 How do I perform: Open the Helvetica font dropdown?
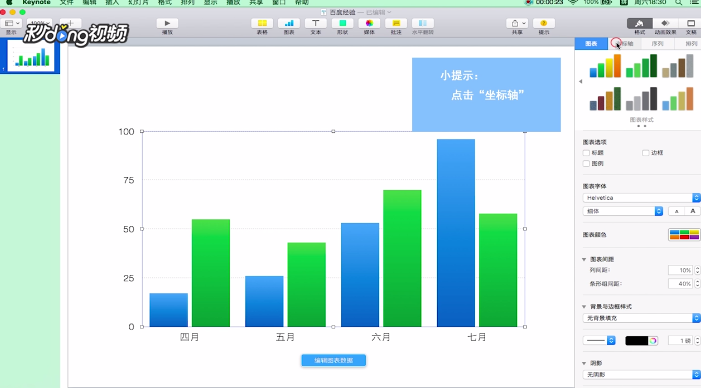click(x=642, y=198)
